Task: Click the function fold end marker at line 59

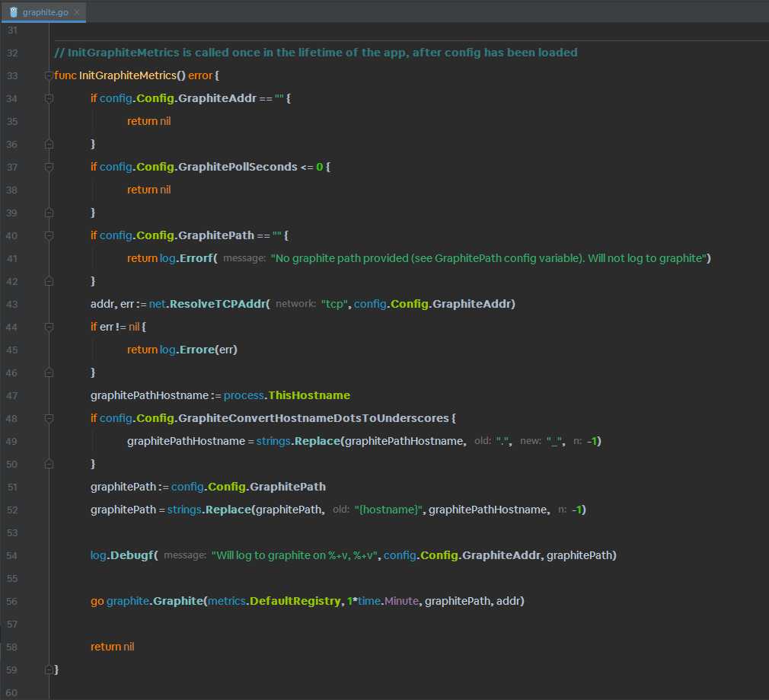Action: pos(48,670)
